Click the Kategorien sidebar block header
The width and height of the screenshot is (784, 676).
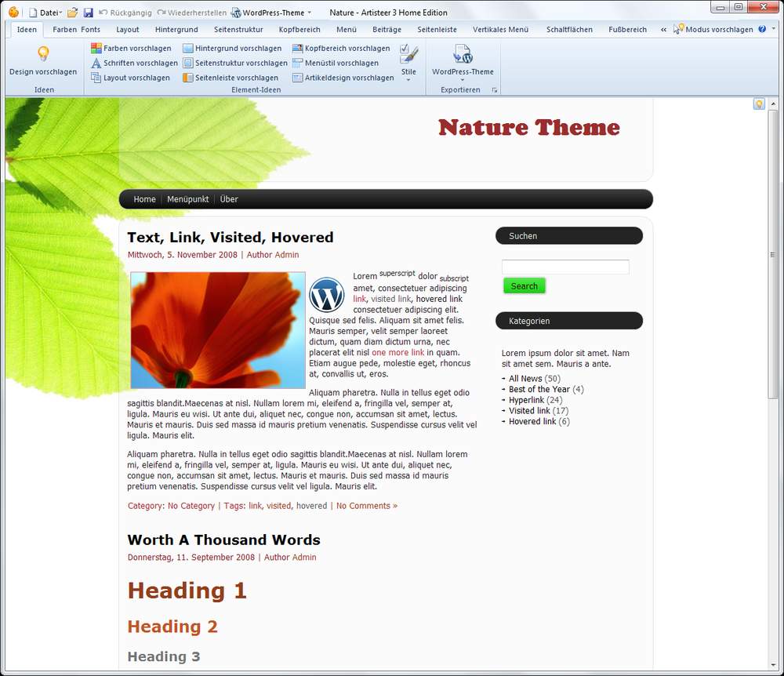[x=569, y=321]
